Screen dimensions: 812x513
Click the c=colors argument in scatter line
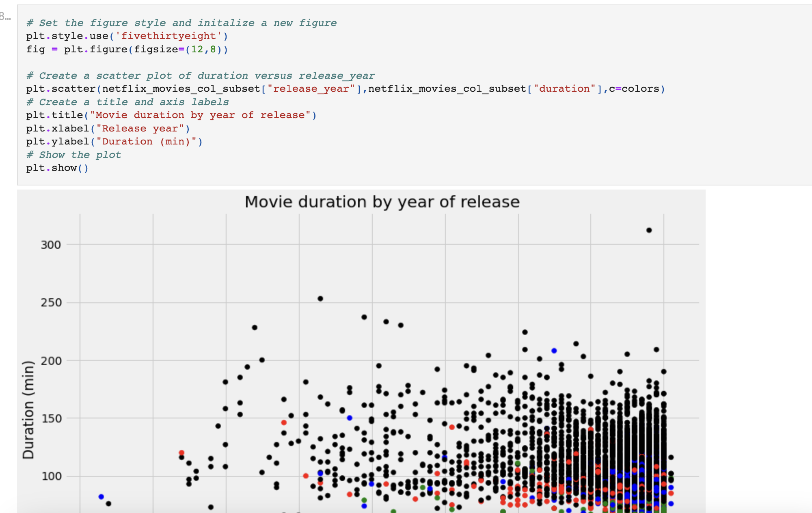[633, 89]
